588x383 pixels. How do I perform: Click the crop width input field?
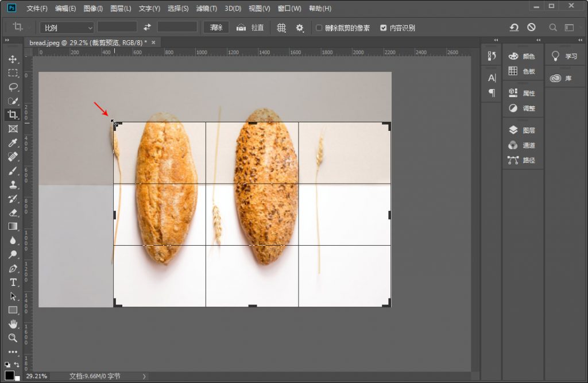pyautogui.click(x=117, y=27)
